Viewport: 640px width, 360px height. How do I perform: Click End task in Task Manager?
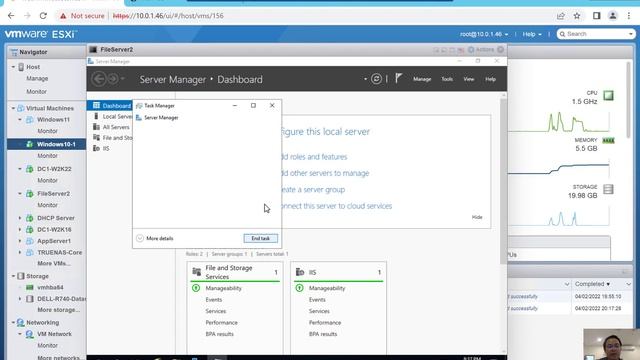(260, 238)
